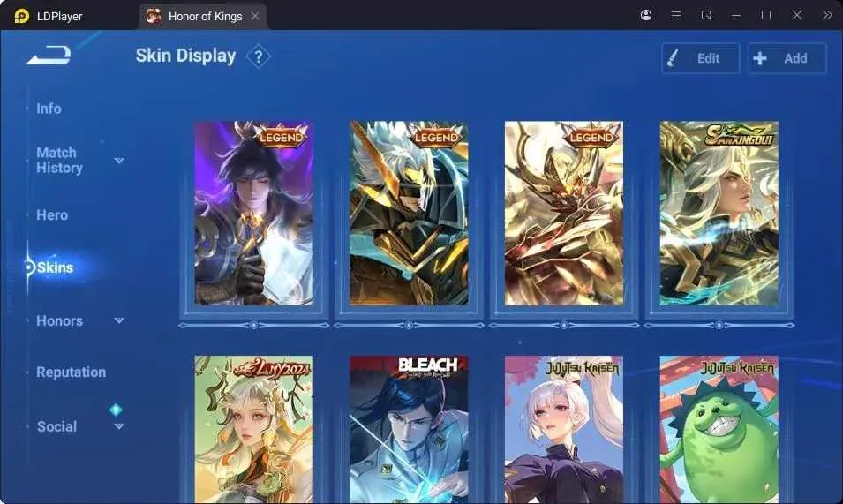Expand the Honors dropdown arrow
The width and height of the screenshot is (843, 504).
point(119,320)
